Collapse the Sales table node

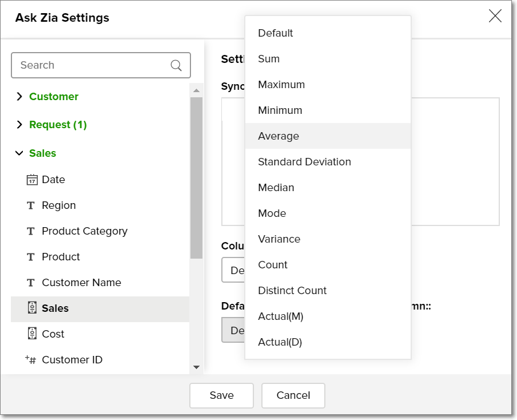(x=19, y=153)
